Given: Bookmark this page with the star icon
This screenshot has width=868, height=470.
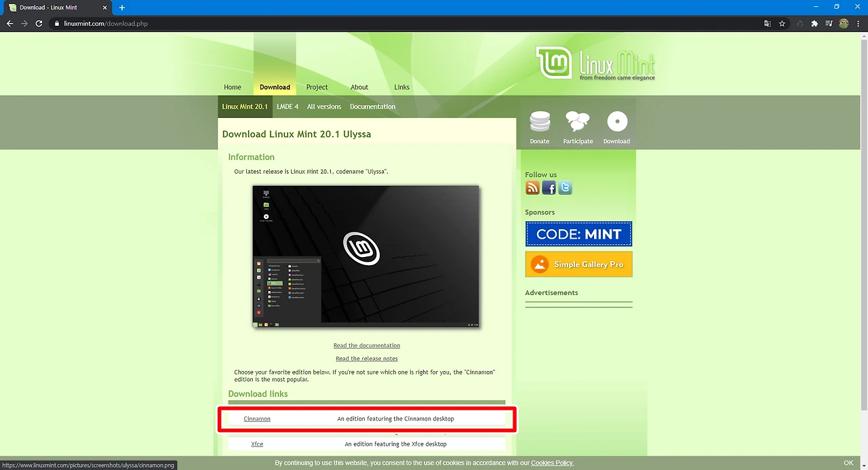Looking at the screenshot, I should pyautogui.click(x=782, y=23).
